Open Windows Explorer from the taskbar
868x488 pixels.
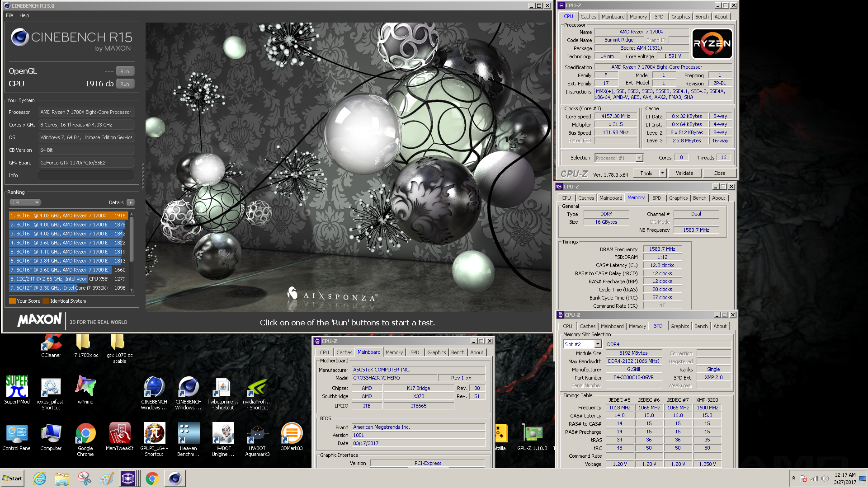[62, 479]
